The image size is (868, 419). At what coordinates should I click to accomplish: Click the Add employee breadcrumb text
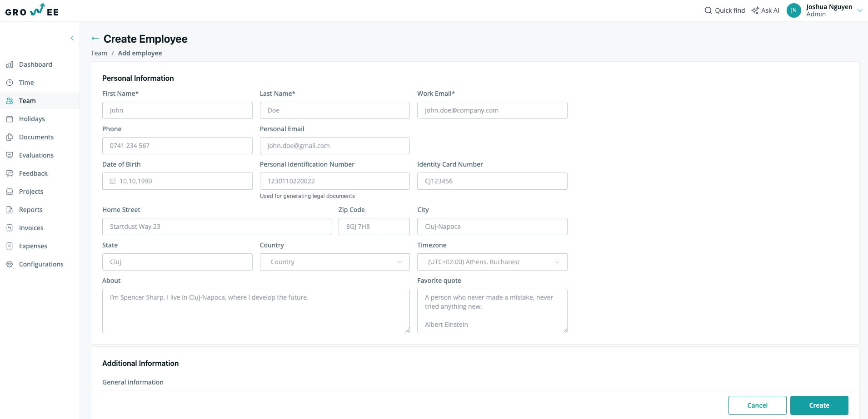(140, 53)
